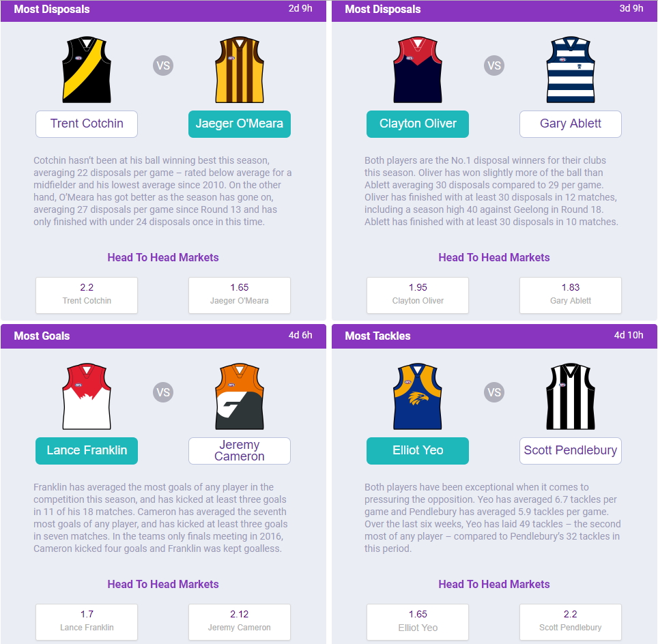Click the Most Goals card header
The height and width of the screenshot is (644, 658).
tap(163, 336)
